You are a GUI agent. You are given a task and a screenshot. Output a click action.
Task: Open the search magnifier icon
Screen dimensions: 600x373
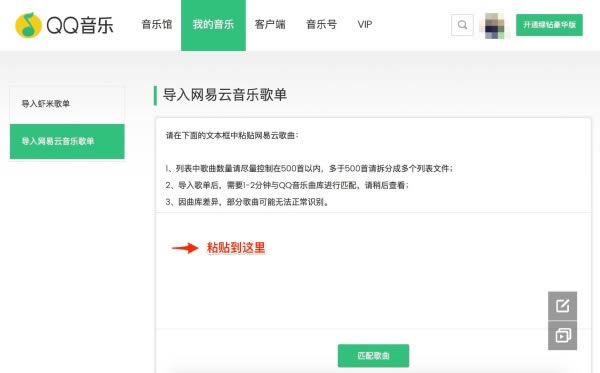[x=462, y=25]
